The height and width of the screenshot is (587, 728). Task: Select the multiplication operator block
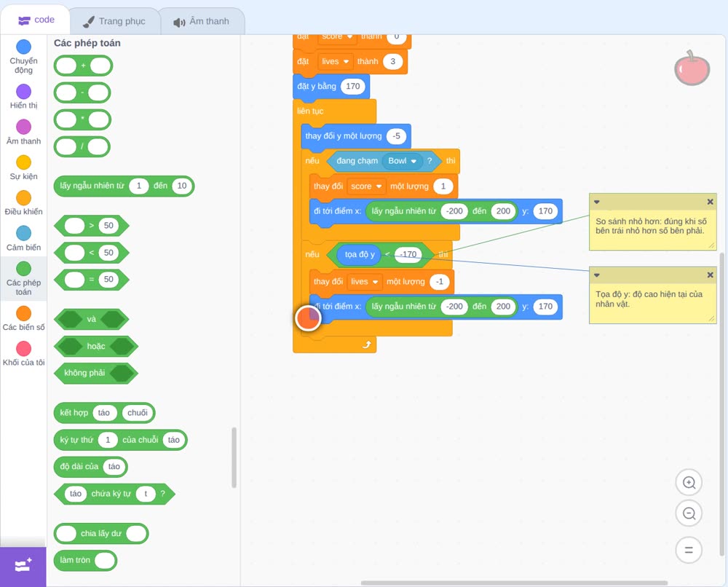[83, 120]
